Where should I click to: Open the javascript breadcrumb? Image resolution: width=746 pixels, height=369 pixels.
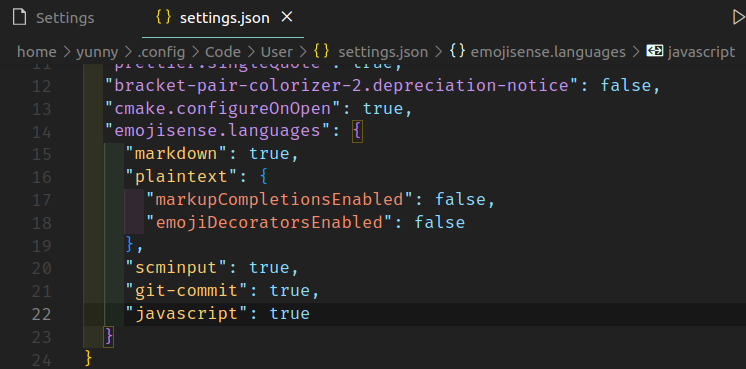point(701,52)
